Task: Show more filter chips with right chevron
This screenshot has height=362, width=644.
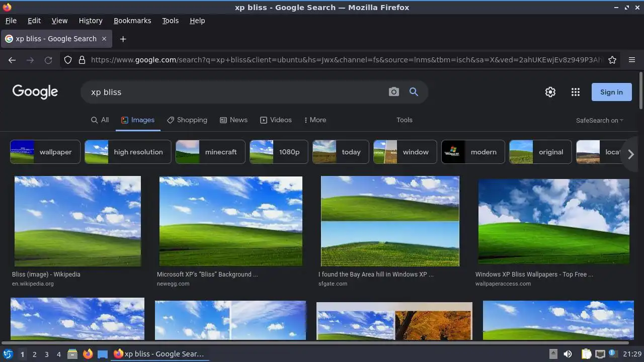Action: point(631,154)
